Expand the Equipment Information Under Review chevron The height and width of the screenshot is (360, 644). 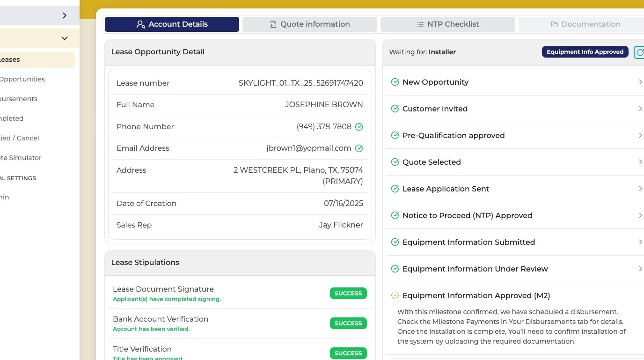pos(640,269)
